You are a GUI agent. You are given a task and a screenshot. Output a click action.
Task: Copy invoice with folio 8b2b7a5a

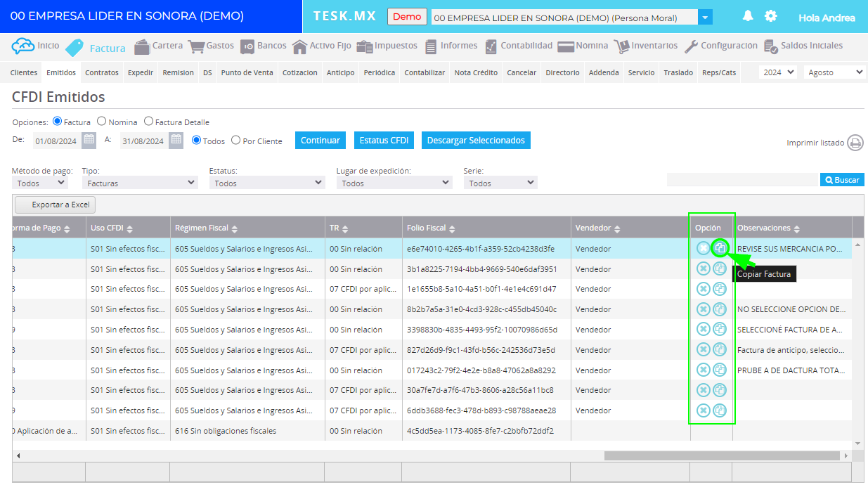pyautogui.click(x=720, y=309)
